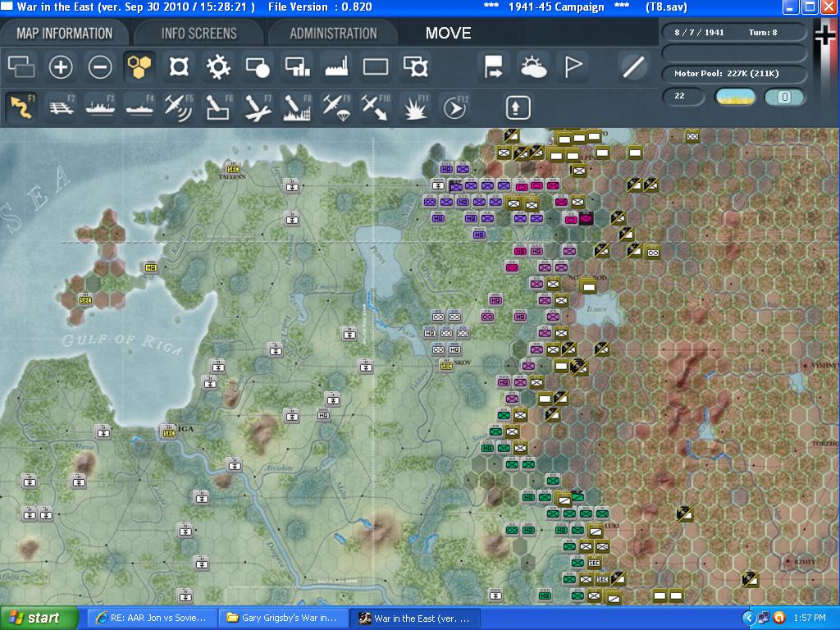Image resolution: width=840 pixels, height=630 pixels.
Task: Select F8 bomb city mode
Action: [x=297, y=107]
